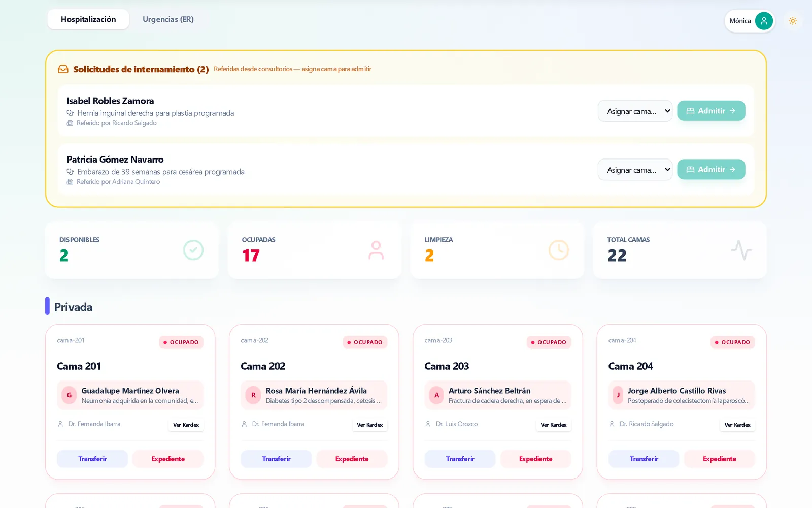Transfer the patient in Cama 204
The height and width of the screenshot is (508, 812).
(x=644, y=459)
